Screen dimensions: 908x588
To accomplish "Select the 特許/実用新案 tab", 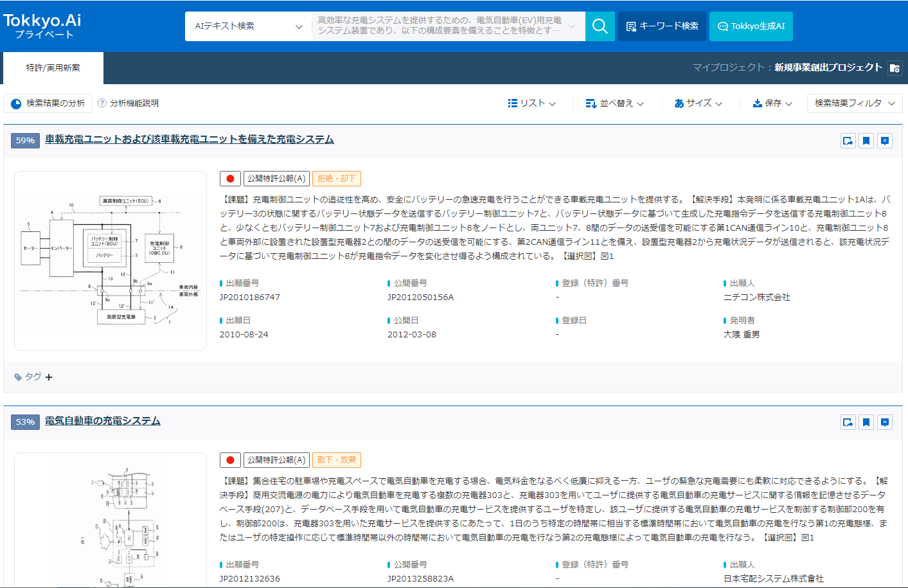I will (53, 68).
